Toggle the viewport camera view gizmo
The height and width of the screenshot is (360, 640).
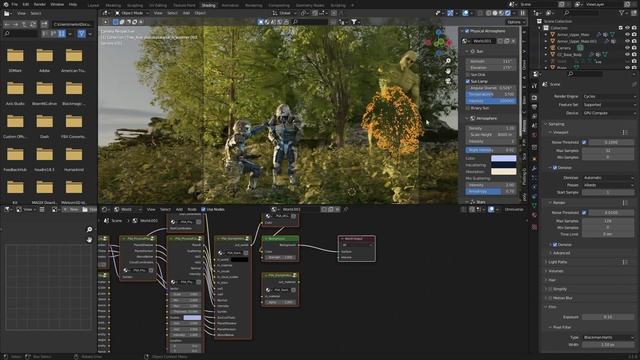(x=448, y=81)
